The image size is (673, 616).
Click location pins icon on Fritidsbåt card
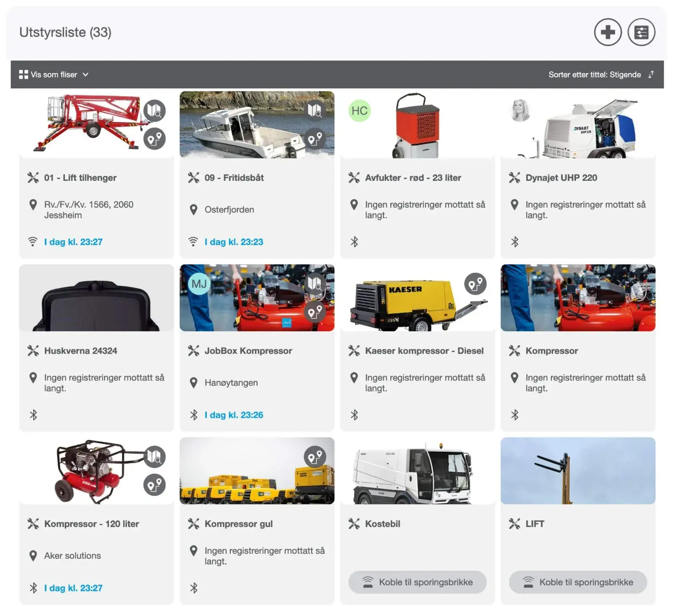click(x=315, y=138)
